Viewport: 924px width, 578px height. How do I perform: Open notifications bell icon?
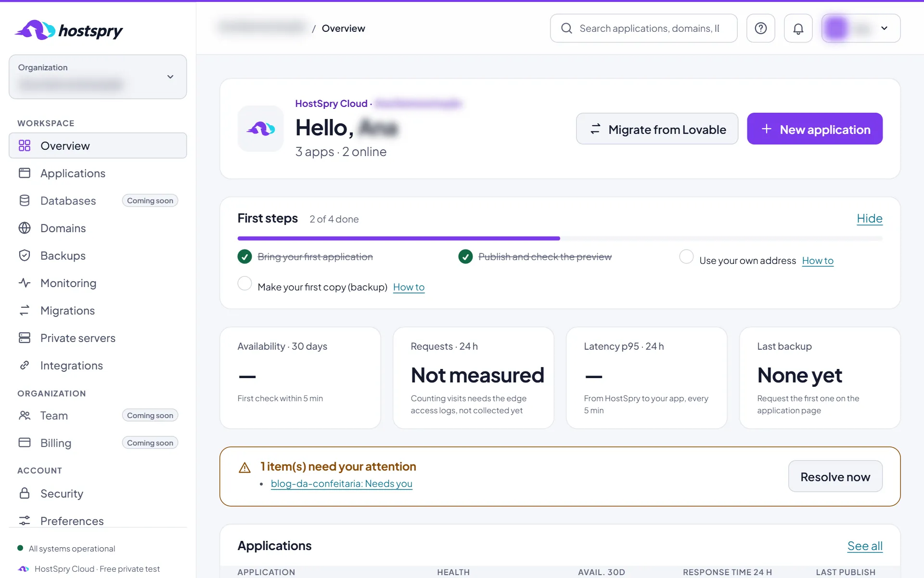pos(798,28)
